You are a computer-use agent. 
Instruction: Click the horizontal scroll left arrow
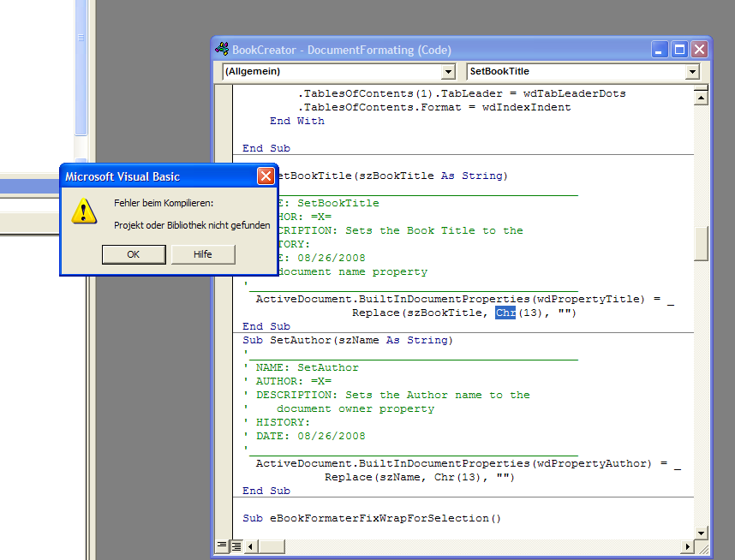point(250,546)
